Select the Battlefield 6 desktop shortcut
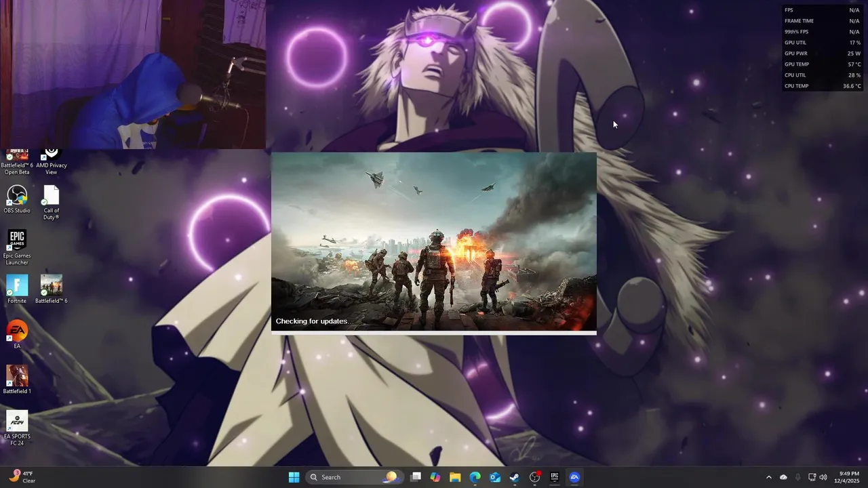The height and width of the screenshot is (488, 868). click(52, 289)
